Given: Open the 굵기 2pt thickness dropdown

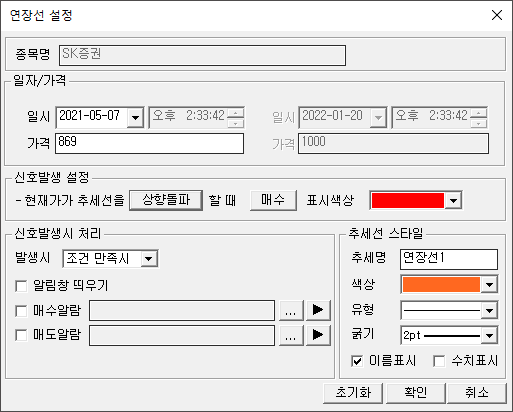Looking at the screenshot, I should (489, 335).
